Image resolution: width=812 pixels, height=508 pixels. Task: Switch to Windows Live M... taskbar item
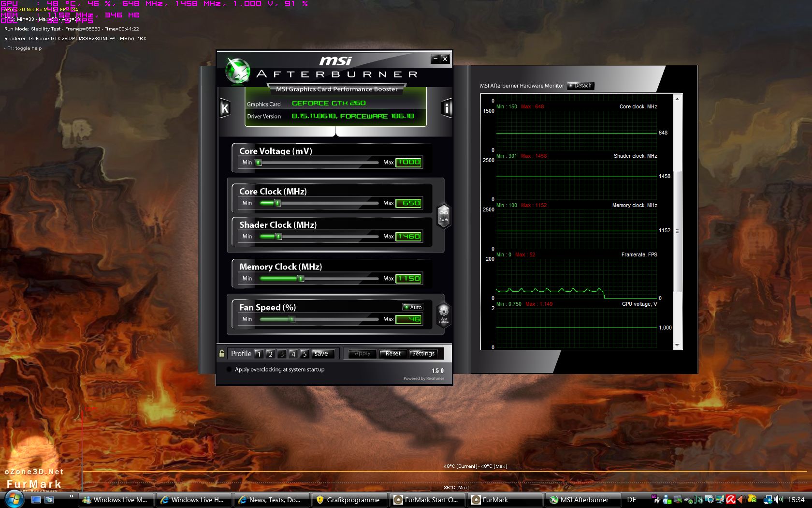click(116, 500)
